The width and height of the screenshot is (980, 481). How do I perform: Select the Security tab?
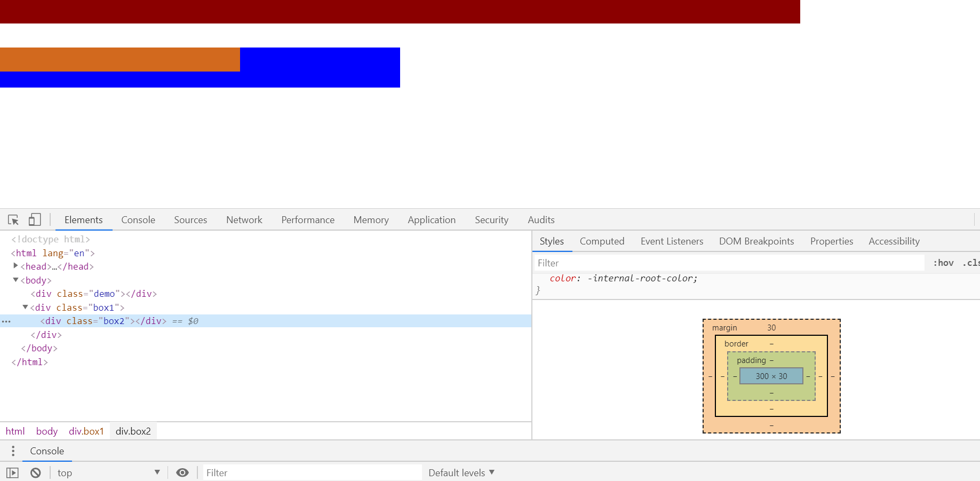tap(491, 220)
